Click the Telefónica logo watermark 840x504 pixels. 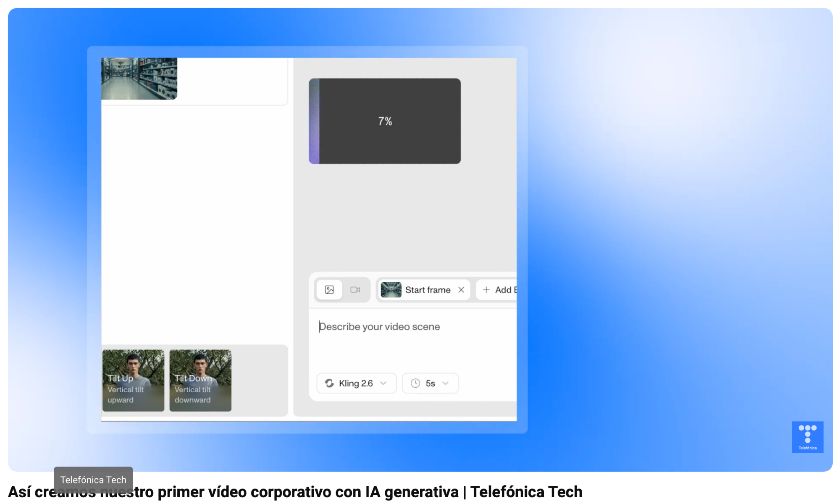tap(807, 437)
